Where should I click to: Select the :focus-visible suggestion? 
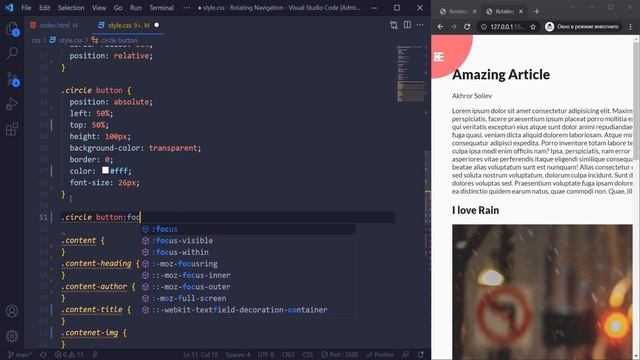click(x=248, y=240)
